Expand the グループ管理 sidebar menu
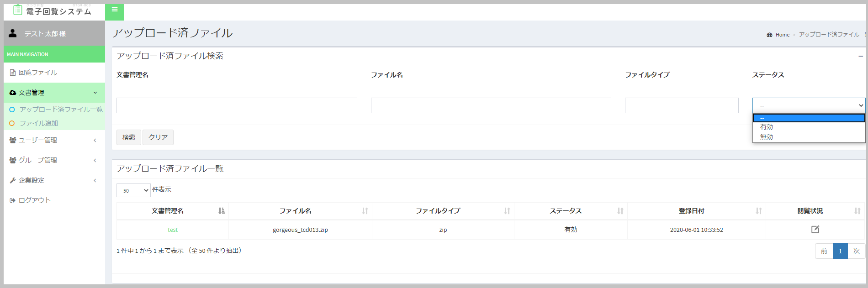Screen dimensions: 868x288 click(x=54, y=160)
